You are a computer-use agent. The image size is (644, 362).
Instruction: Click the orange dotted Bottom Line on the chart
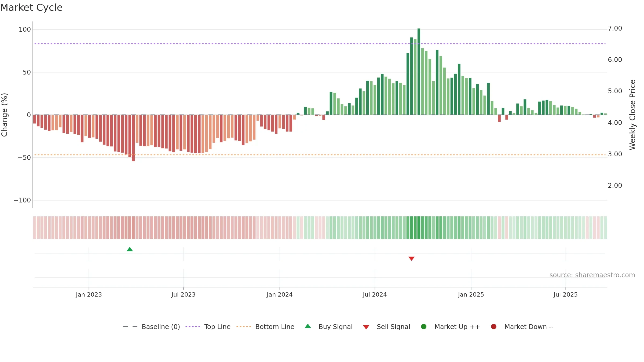(320, 155)
